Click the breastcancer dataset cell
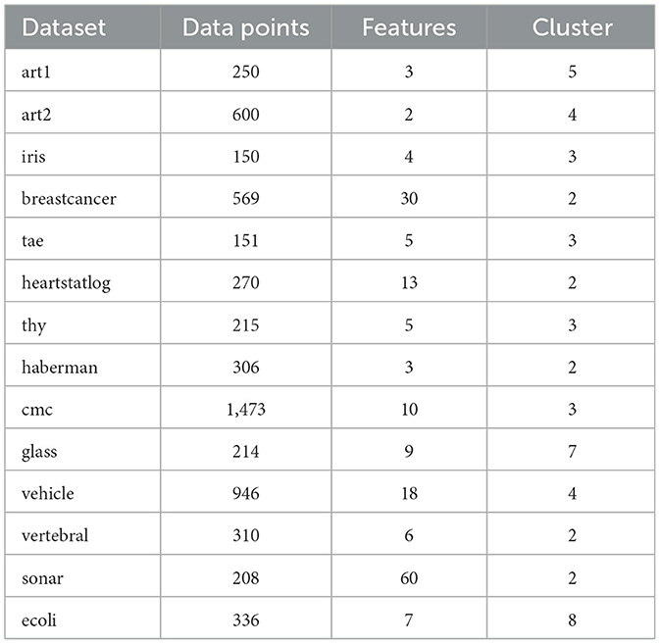 (69, 199)
